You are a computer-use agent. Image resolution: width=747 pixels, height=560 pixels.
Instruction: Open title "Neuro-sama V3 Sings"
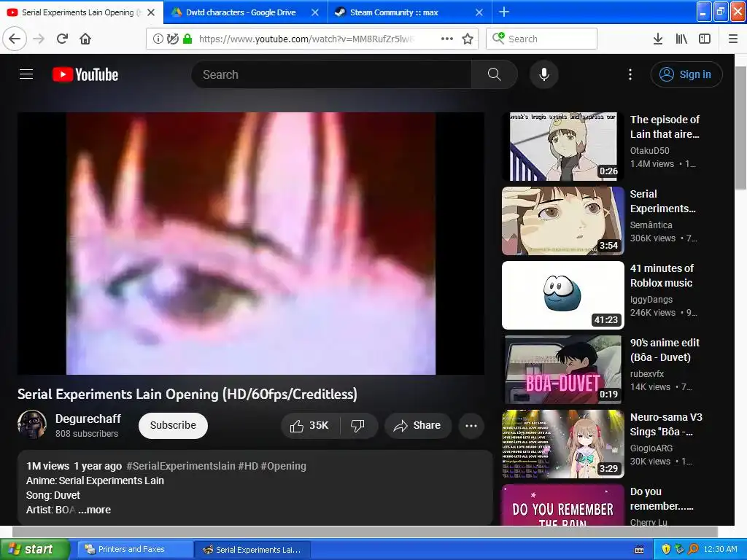pos(666,424)
